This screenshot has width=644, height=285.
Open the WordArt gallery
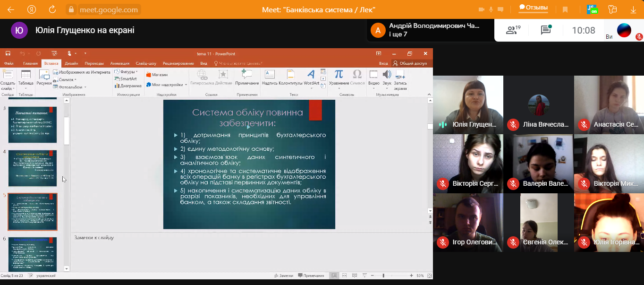(311, 78)
